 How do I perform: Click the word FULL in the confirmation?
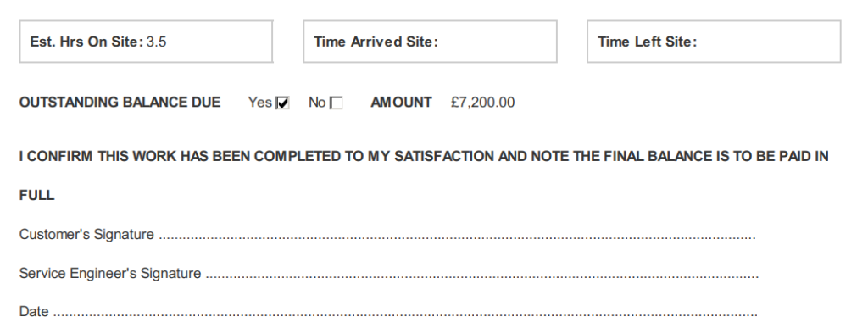click(36, 195)
